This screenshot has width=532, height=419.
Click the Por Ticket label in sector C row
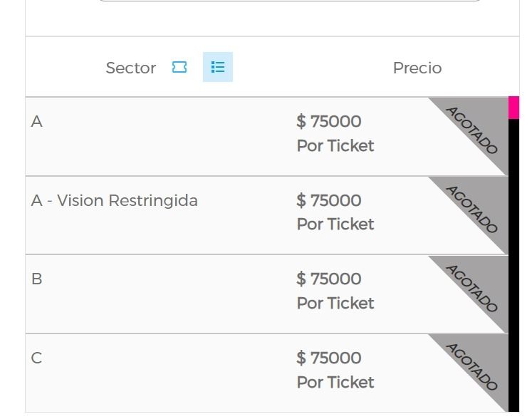(335, 383)
